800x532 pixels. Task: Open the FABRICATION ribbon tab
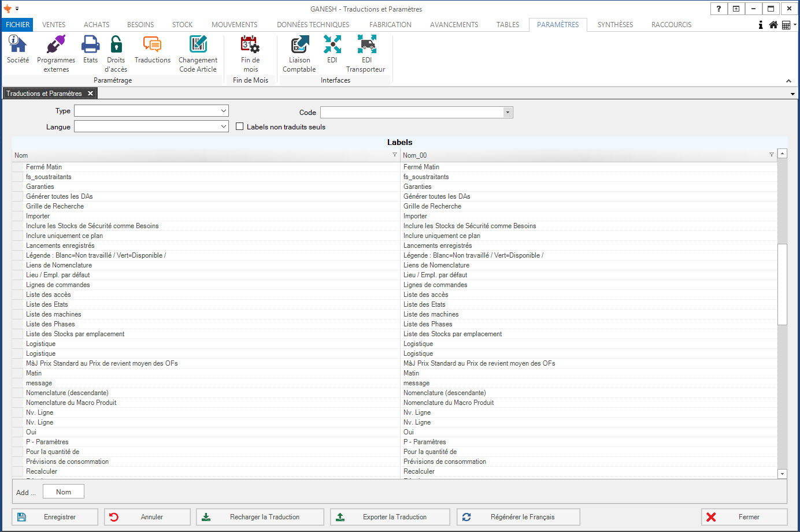coord(390,25)
